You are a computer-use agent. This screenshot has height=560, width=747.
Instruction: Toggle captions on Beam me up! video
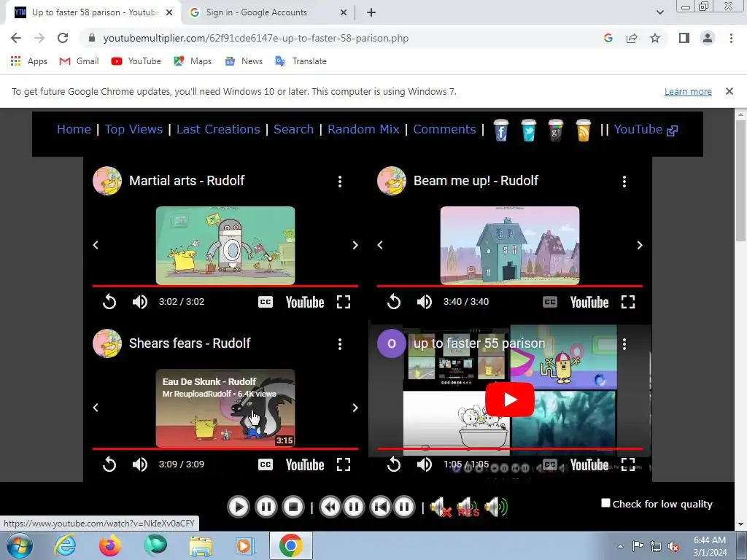pos(550,302)
